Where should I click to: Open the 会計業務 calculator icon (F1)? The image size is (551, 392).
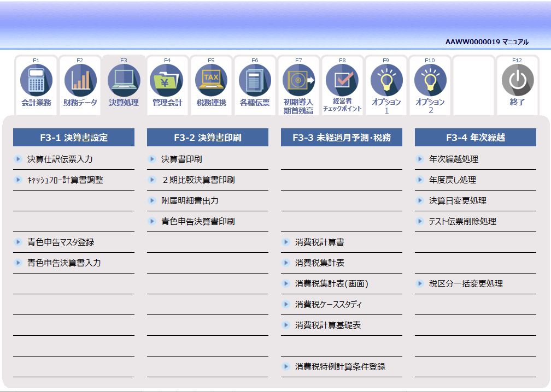click(x=36, y=79)
